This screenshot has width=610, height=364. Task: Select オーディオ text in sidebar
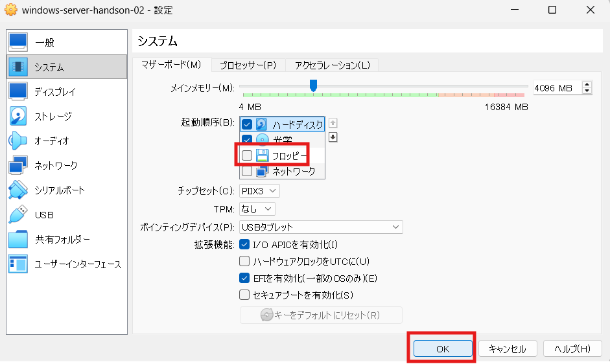coord(52,141)
